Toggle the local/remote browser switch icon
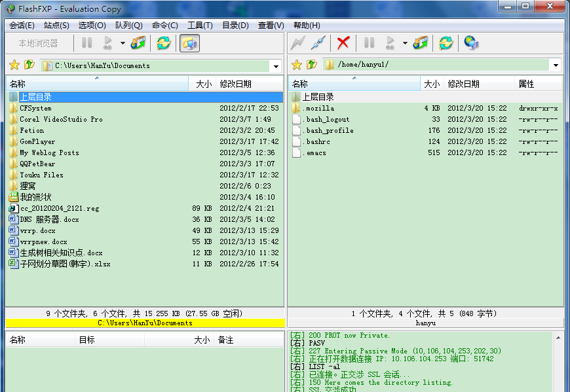The width and height of the screenshot is (570, 392). click(190, 43)
